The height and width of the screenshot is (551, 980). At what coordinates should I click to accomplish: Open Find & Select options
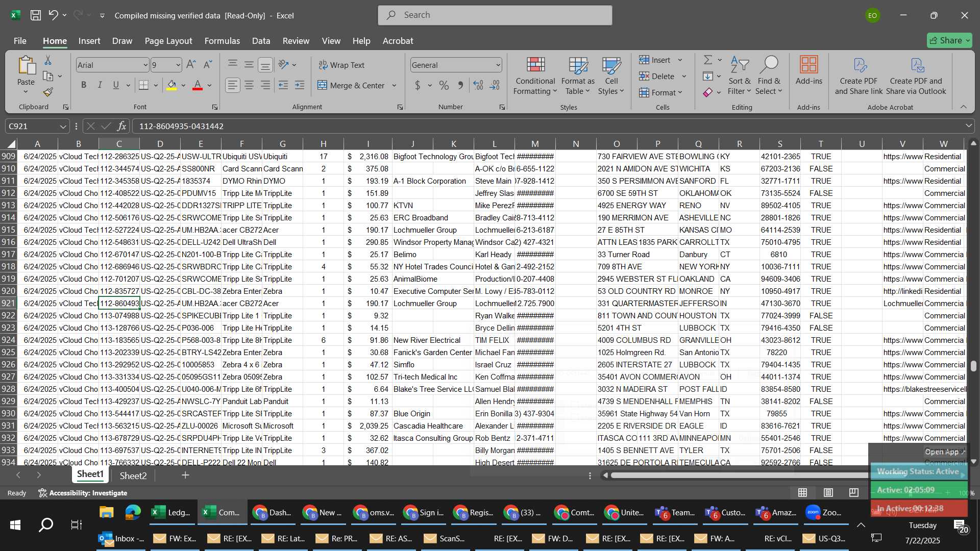[769, 76]
